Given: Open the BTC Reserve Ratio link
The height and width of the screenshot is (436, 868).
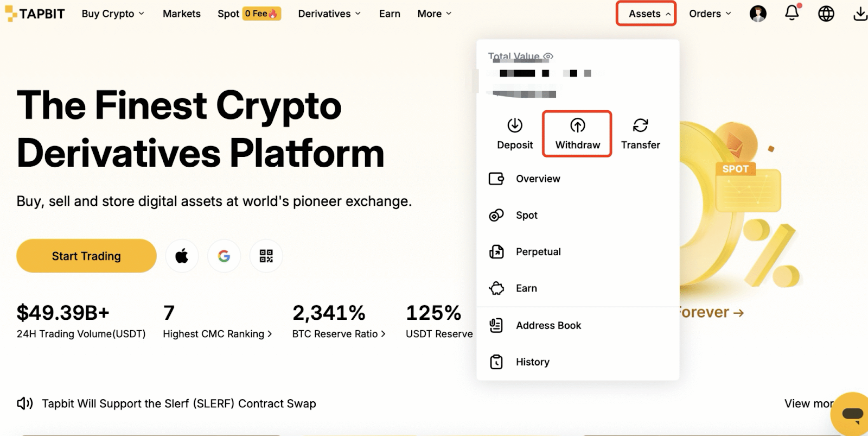Looking at the screenshot, I should click(x=339, y=334).
